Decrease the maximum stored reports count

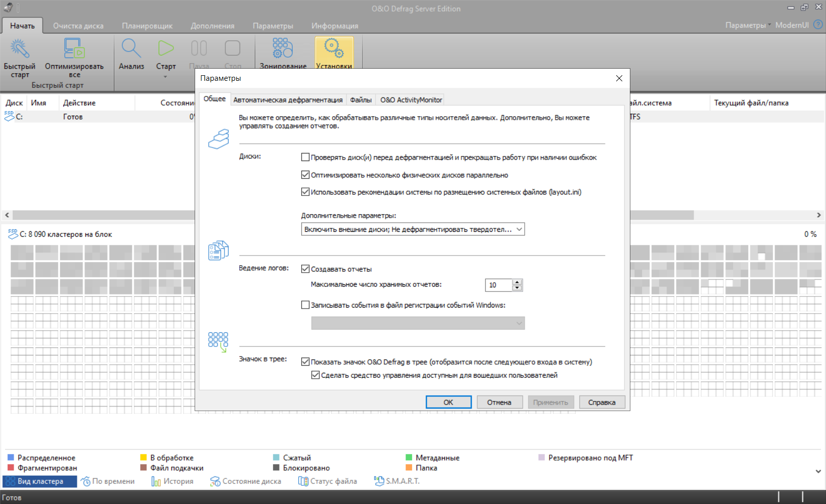point(517,288)
